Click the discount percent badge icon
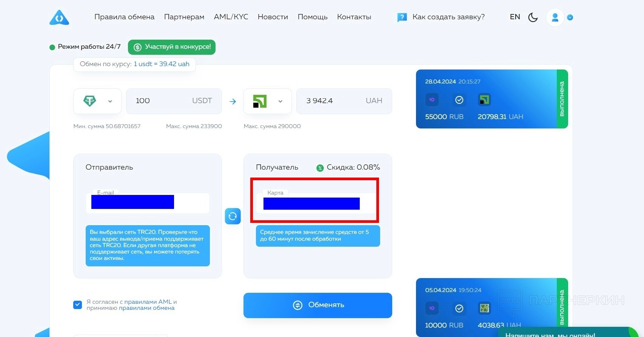 point(320,168)
